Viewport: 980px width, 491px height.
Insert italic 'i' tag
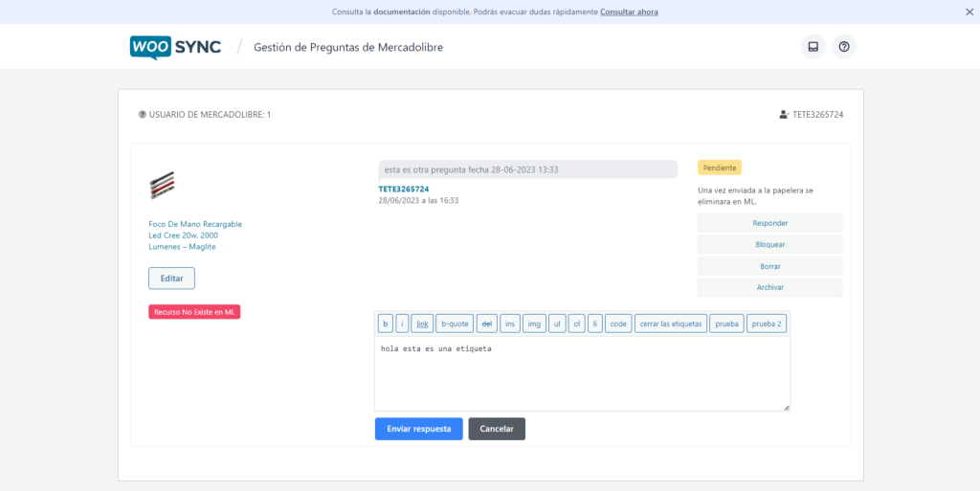click(x=403, y=324)
